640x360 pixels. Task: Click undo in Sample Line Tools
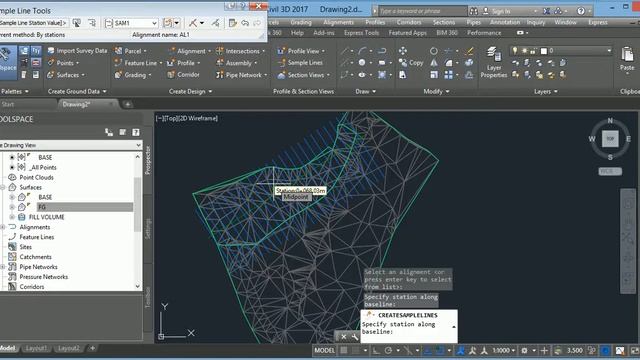pos(245,23)
